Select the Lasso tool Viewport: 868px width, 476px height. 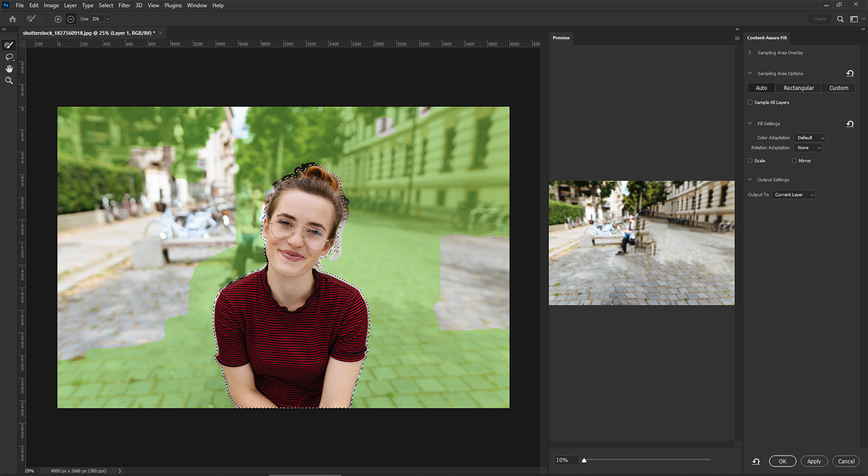(9, 57)
